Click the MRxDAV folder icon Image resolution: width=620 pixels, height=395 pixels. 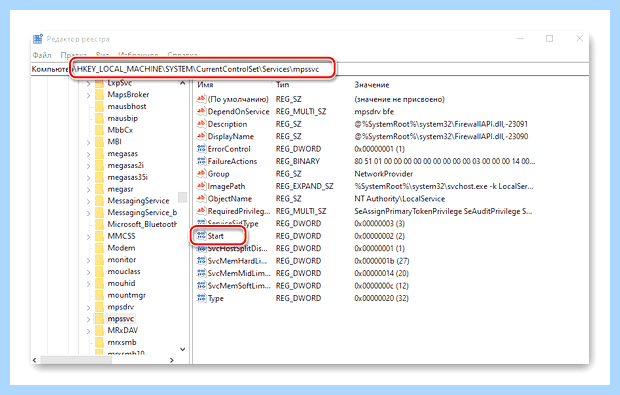(99, 331)
